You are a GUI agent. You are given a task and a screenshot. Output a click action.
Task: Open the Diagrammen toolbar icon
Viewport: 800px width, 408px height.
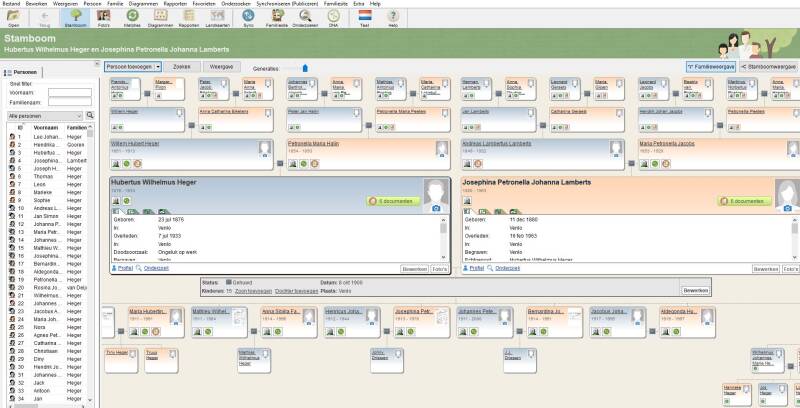tap(160, 18)
